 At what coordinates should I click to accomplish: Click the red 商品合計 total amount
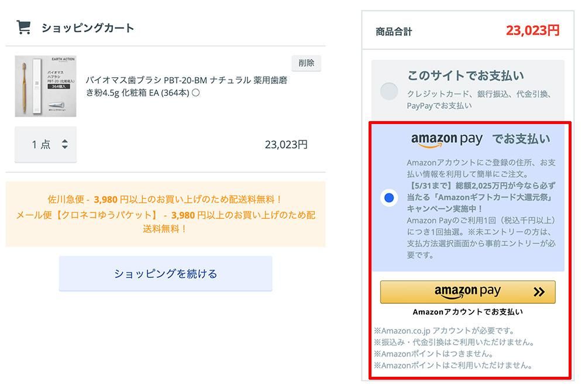tap(532, 30)
